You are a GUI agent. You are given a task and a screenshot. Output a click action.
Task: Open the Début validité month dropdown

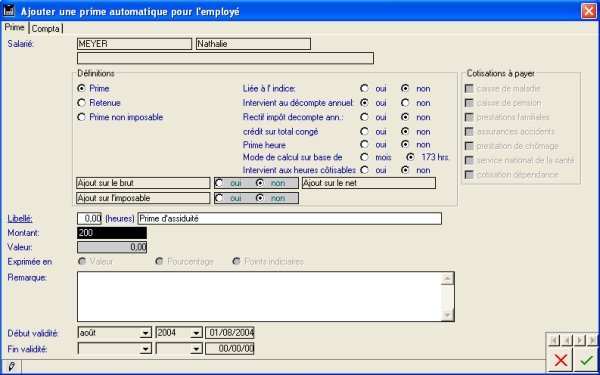[145, 333]
